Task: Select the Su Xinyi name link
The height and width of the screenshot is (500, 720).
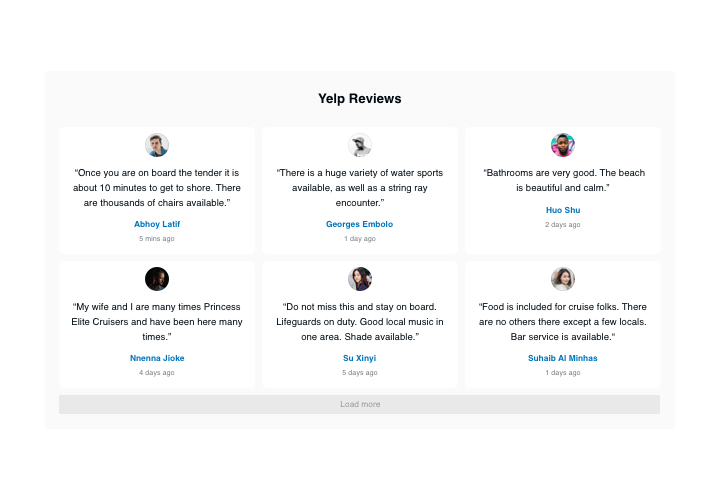Action: coord(360,358)
